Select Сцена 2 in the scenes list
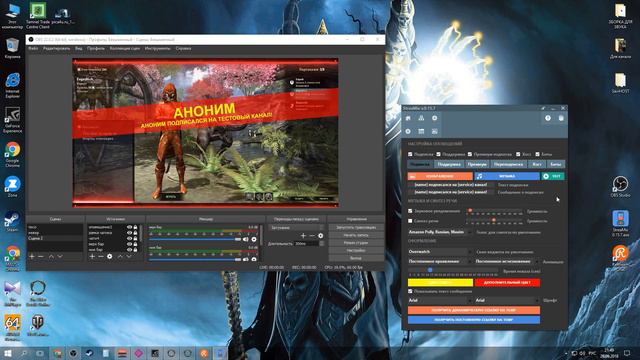640x360 pixels. (x=55, y=238)
